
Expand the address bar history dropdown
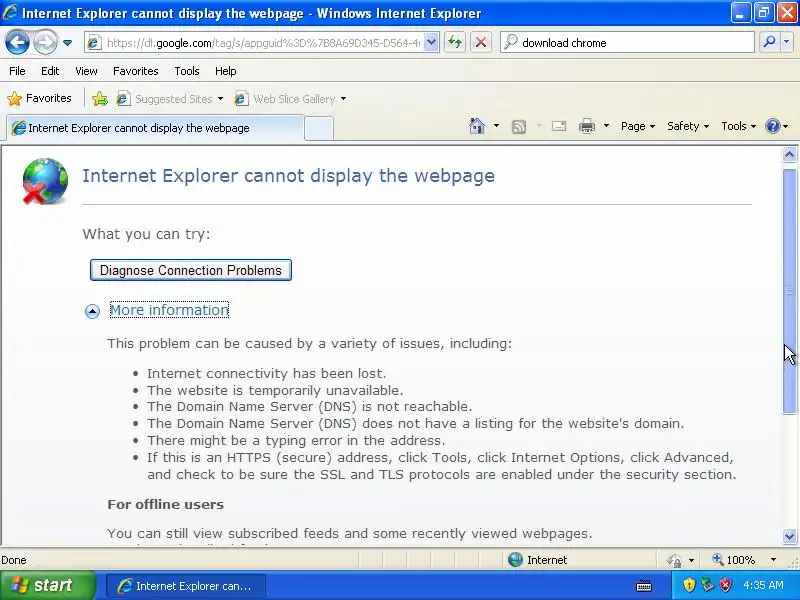[431, 43]
